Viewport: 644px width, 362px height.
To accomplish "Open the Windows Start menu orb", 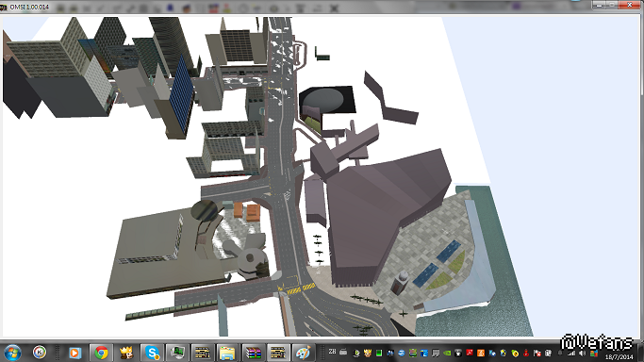I will coord(12,353).
